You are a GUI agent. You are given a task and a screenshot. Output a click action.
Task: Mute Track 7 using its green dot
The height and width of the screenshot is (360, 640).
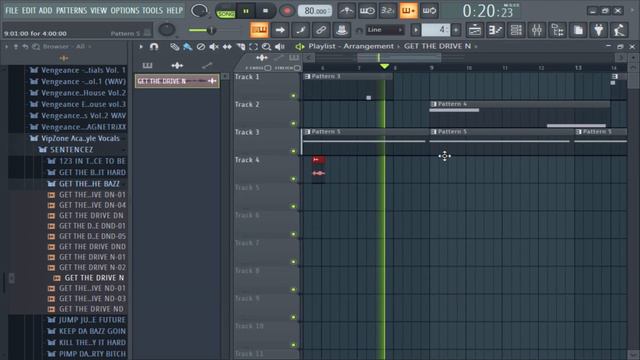point(293,262)
